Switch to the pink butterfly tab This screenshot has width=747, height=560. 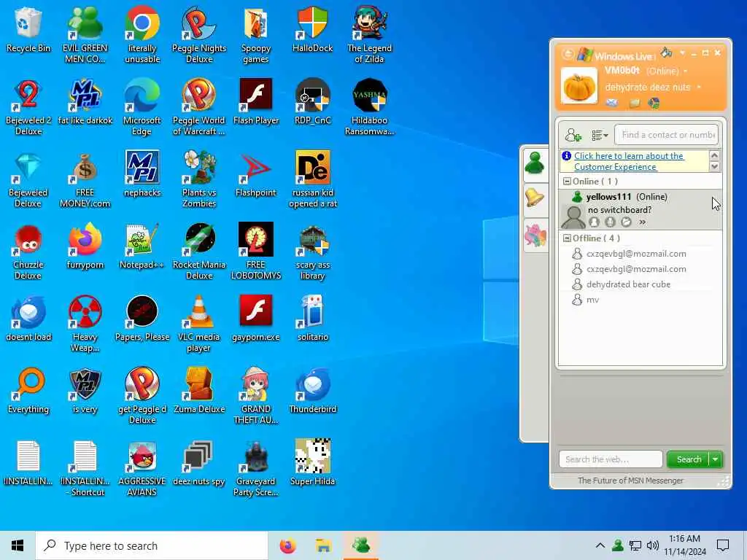point(535,236)
